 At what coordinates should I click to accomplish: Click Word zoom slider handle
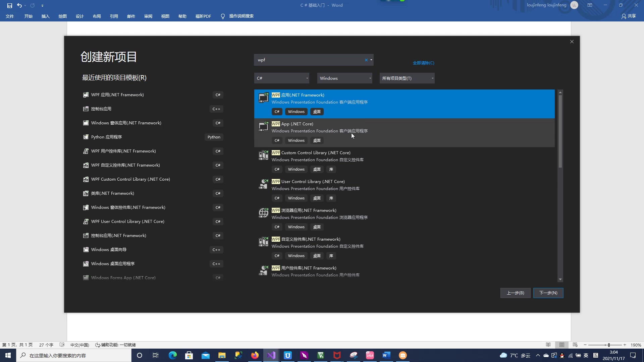coord(609,345)
